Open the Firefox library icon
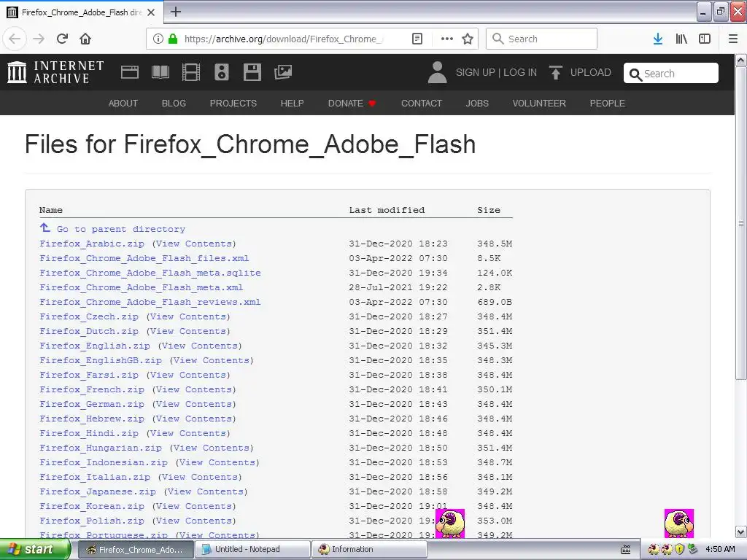The width and height of the screenshot is (747, 560). click(681, 39)
